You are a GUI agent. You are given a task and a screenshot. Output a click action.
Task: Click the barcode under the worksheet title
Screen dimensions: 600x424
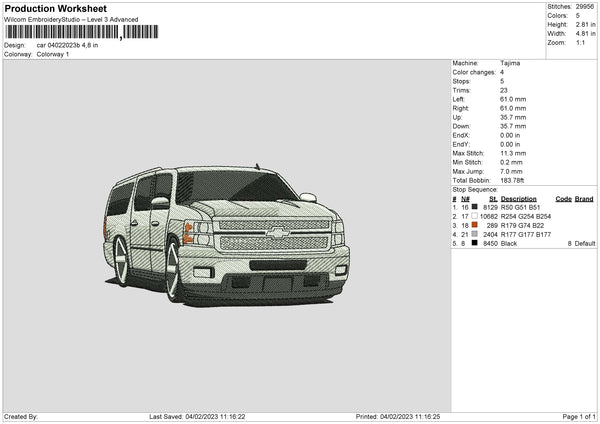click(80, 31)
